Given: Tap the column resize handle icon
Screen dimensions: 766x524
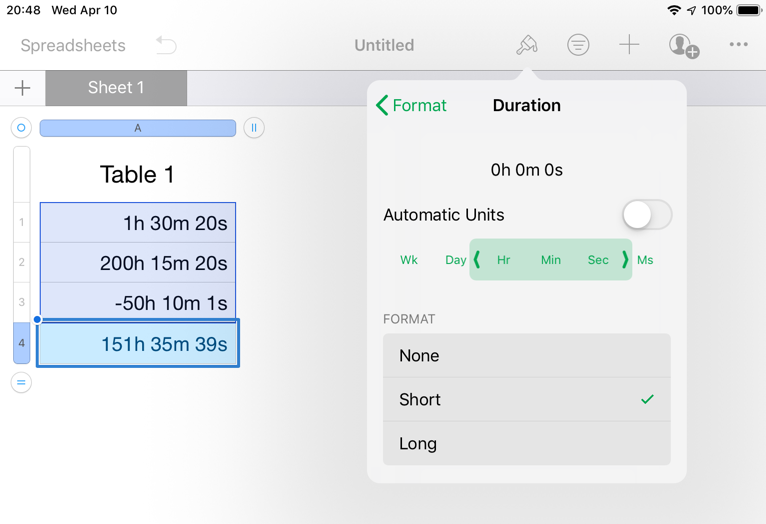Looking at the screenshot, I should [x=254, y=128].
